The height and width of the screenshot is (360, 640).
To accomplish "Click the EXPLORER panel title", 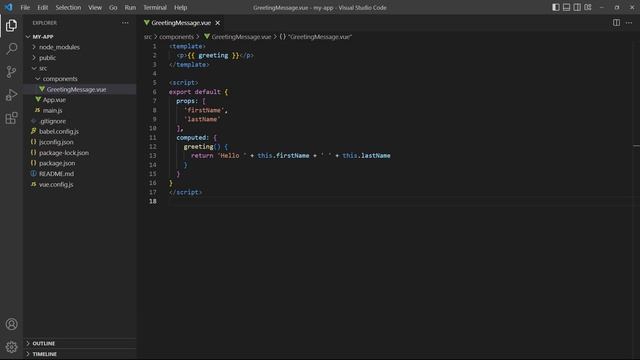I will tap(44, 23).
